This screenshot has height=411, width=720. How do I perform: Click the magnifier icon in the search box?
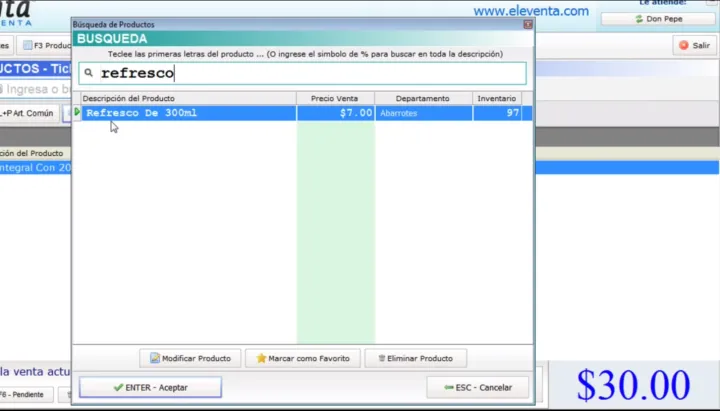[88, 73]
